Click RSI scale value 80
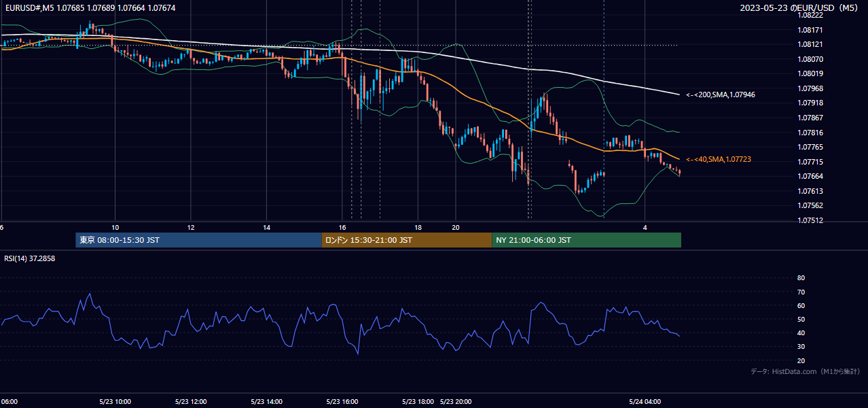Image resolution: width=868 pixels, height=408 pixels. tap(801, 278)
